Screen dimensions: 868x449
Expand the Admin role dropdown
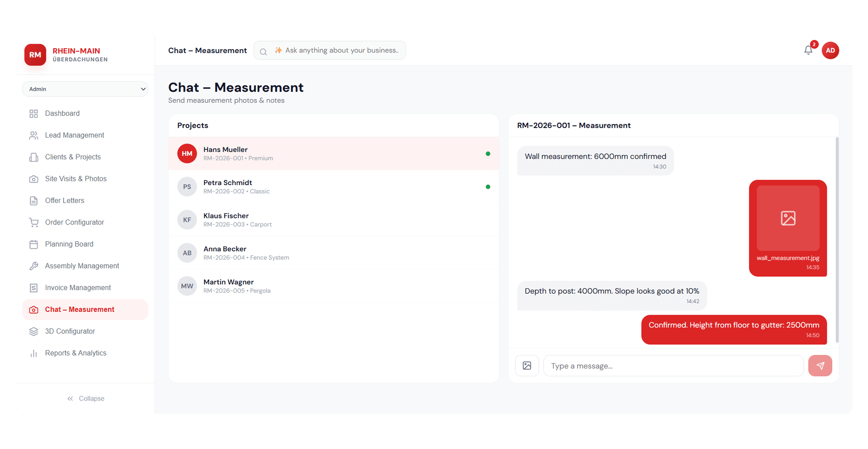tap(85, 89)
